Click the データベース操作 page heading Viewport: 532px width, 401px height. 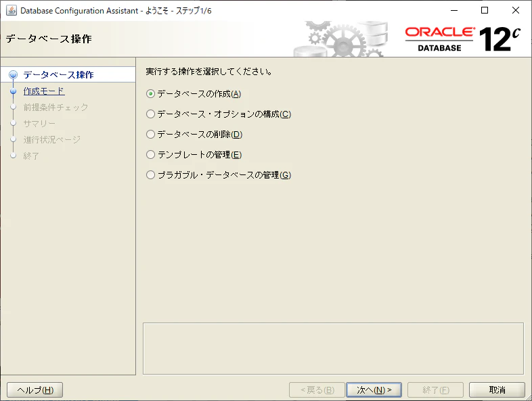coord(49,39)
